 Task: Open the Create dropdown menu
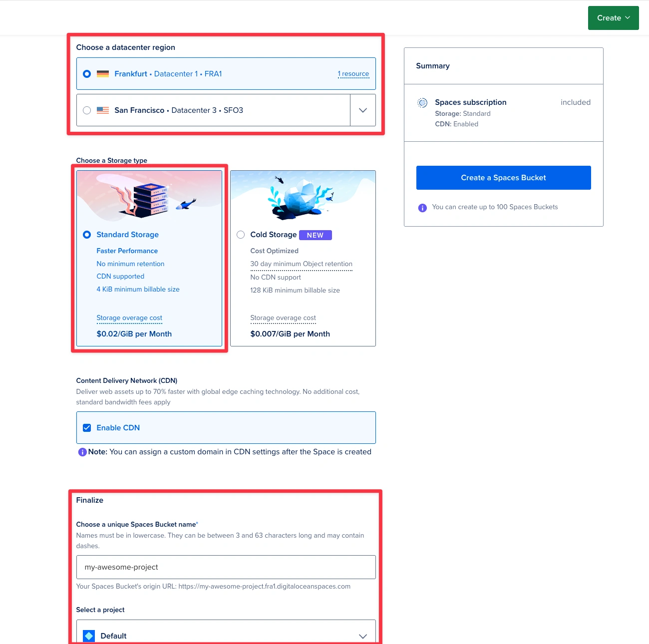pos(613,18)
